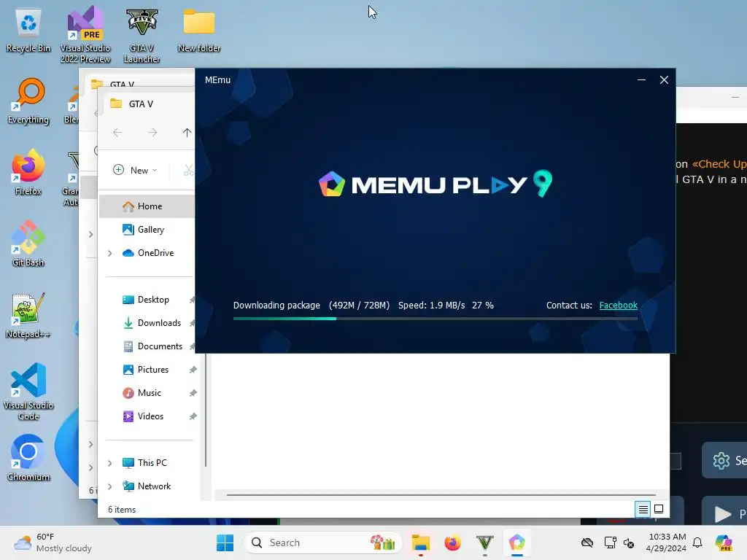Launch Notepad++ from desktop
Image resolution: width=747 pixels, height=560 pixels.
coord(28,315)
